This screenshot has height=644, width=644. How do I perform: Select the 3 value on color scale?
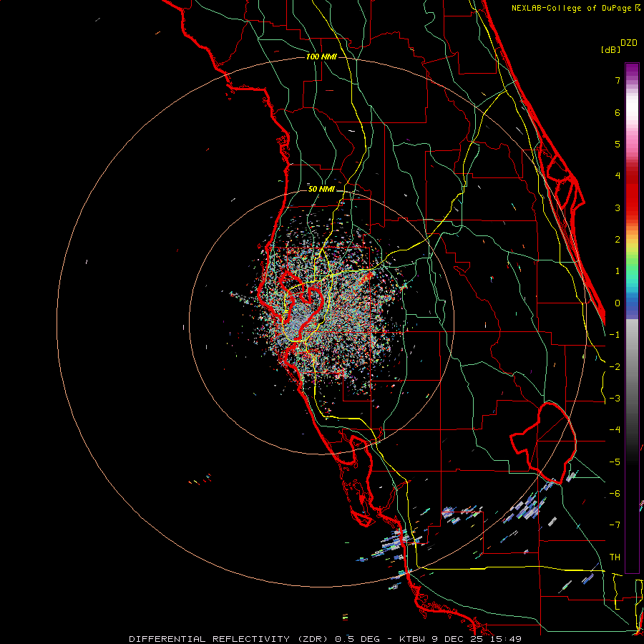coord(618,208)
